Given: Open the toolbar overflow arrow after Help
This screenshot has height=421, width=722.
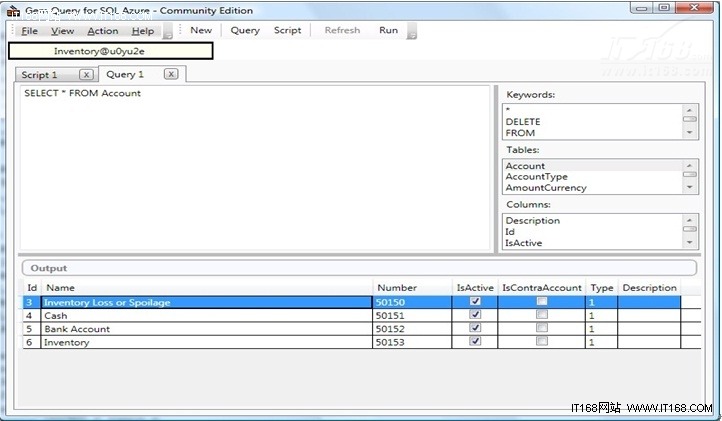Looking at the screenshot, I should point(168,32).
